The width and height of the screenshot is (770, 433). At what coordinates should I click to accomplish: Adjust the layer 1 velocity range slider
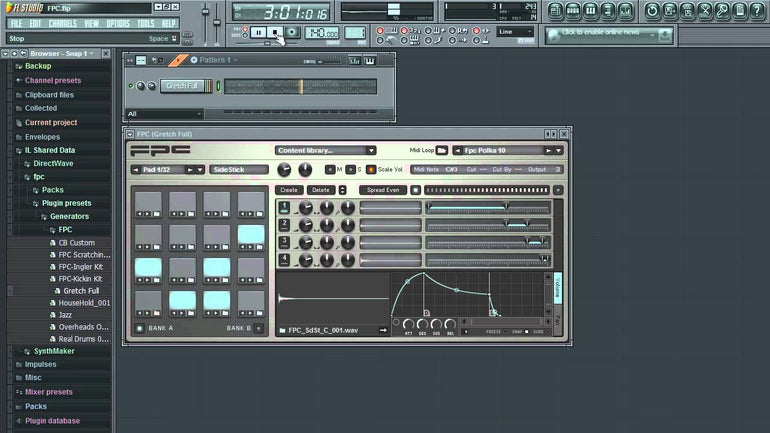tap(487, 208)
